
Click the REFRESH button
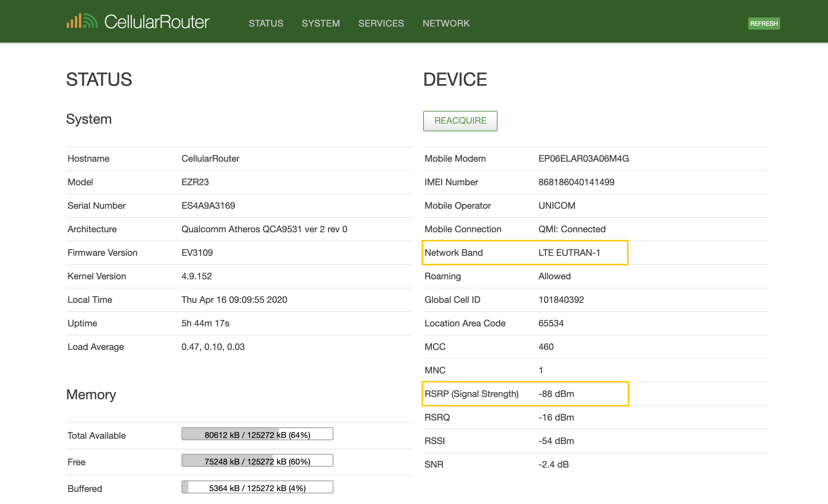click(764, 24)
